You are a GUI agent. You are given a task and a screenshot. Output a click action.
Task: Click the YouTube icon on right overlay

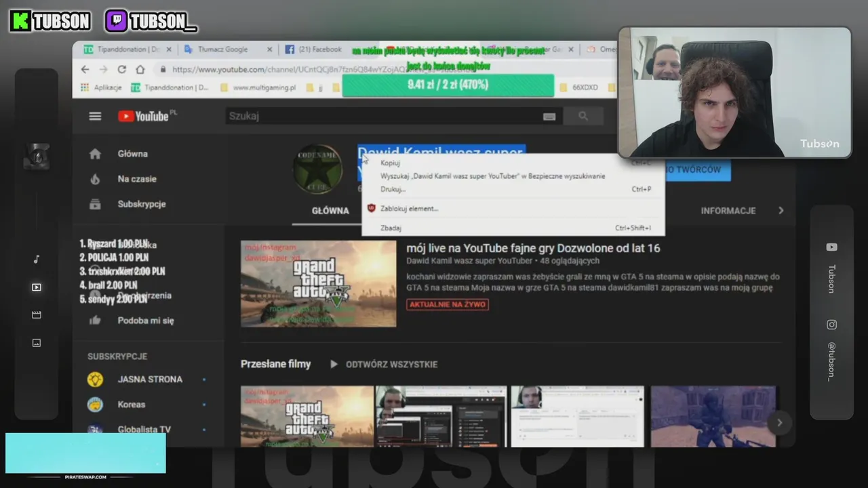point(831,247)
